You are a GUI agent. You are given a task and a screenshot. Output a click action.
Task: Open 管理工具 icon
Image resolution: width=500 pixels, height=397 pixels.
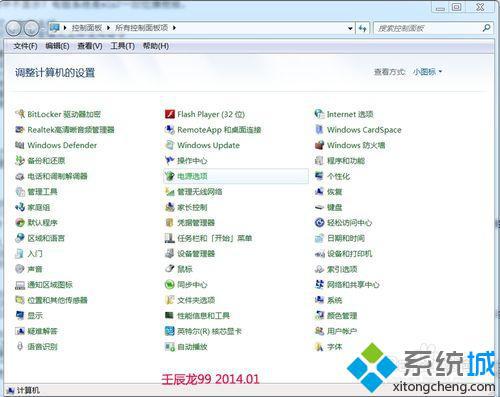[x=20, y=192]
